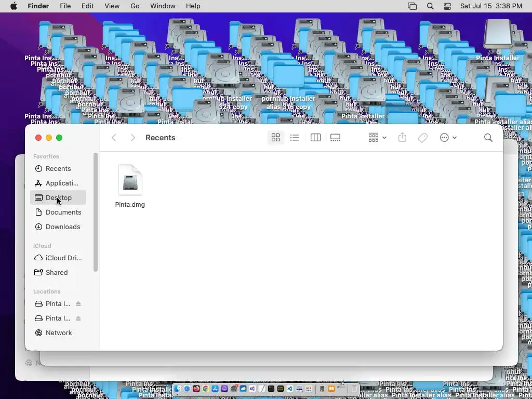Viewport: 532px width, 399px height.
Task: Open Finder from the Dock
Action: tap(178, 389)
